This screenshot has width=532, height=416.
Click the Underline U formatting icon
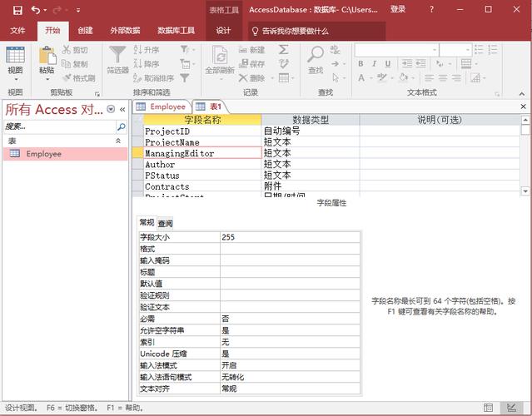point(388,63)
